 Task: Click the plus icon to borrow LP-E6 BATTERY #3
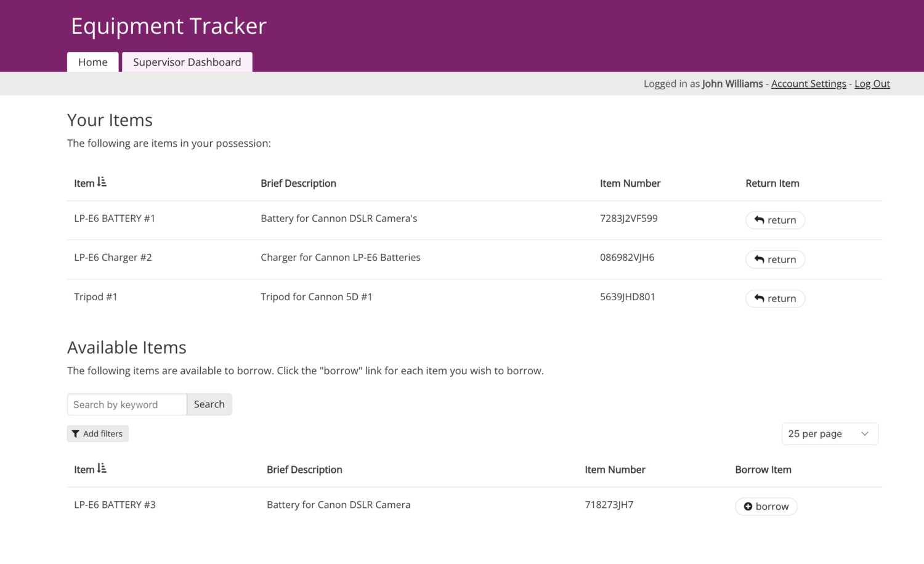[x=748, y=507]
